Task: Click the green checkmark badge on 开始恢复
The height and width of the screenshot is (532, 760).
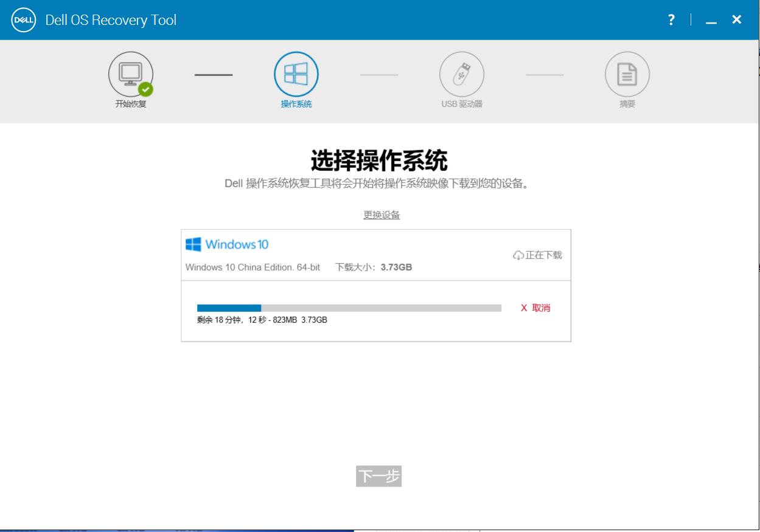Action: coord(145,89)
